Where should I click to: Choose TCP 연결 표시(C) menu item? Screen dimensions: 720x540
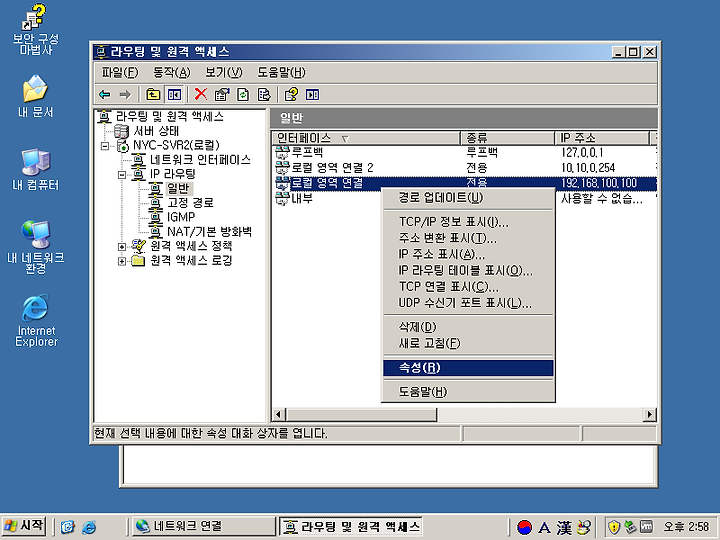click(468, 287)
